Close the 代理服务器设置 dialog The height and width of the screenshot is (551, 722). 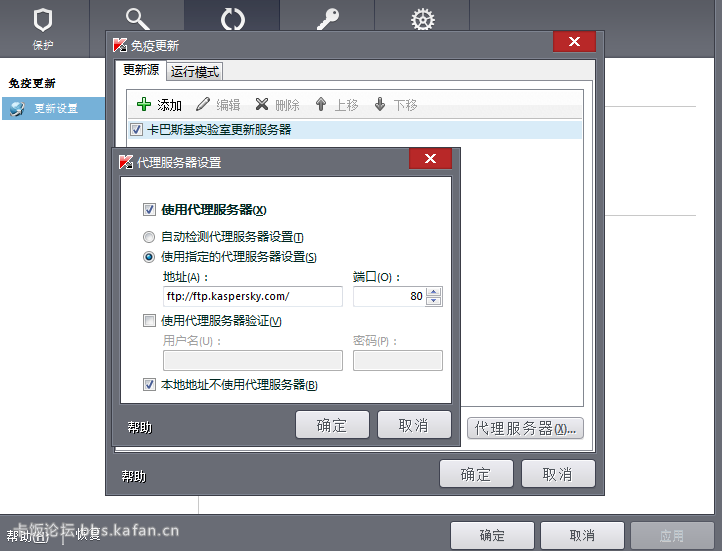[430, 159]
